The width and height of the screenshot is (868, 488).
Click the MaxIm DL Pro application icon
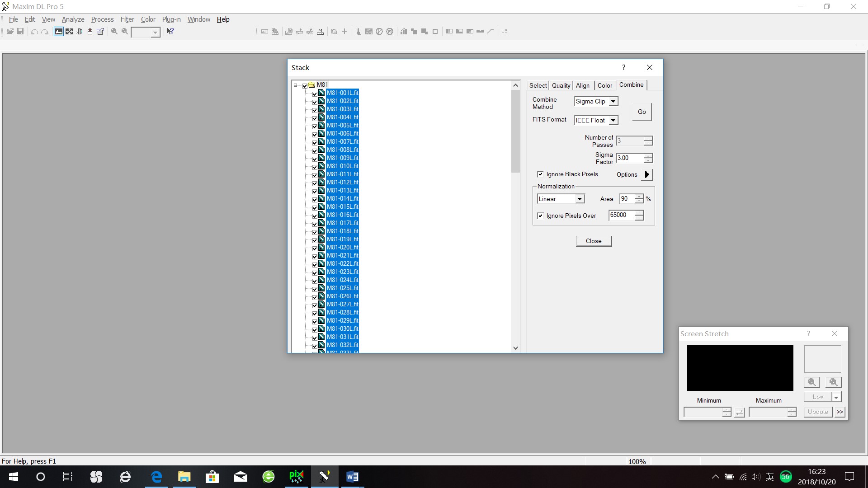[x=5, y=6]
